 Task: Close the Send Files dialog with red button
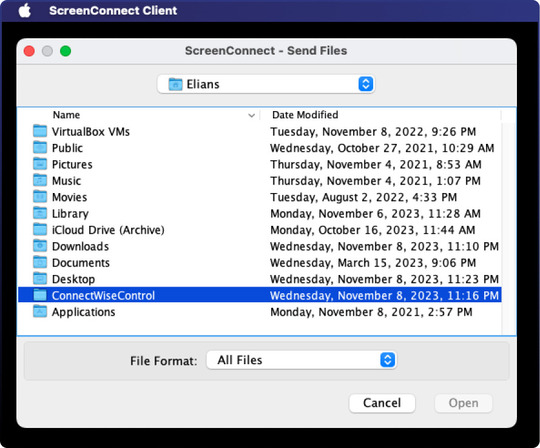[x=29, y=51]
